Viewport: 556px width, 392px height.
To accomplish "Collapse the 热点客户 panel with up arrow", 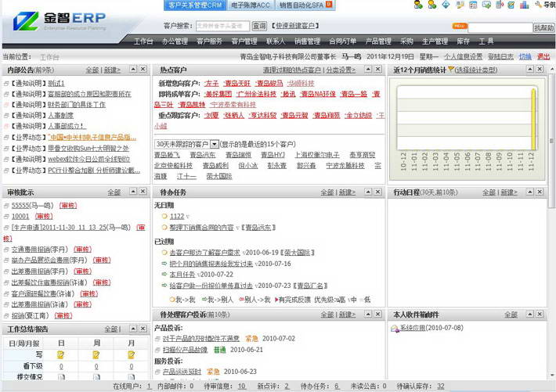I will point(368,69).
